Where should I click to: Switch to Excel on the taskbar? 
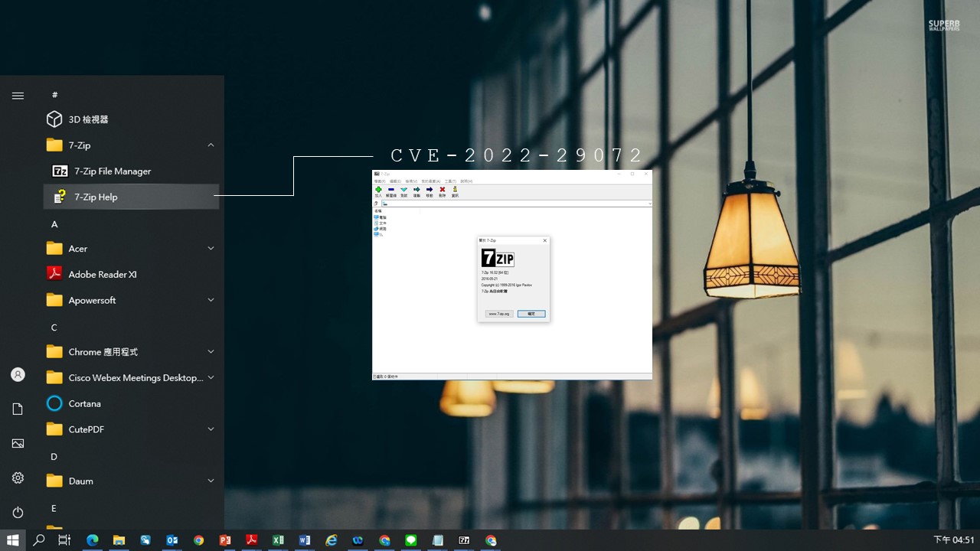(x=278, y=540)
